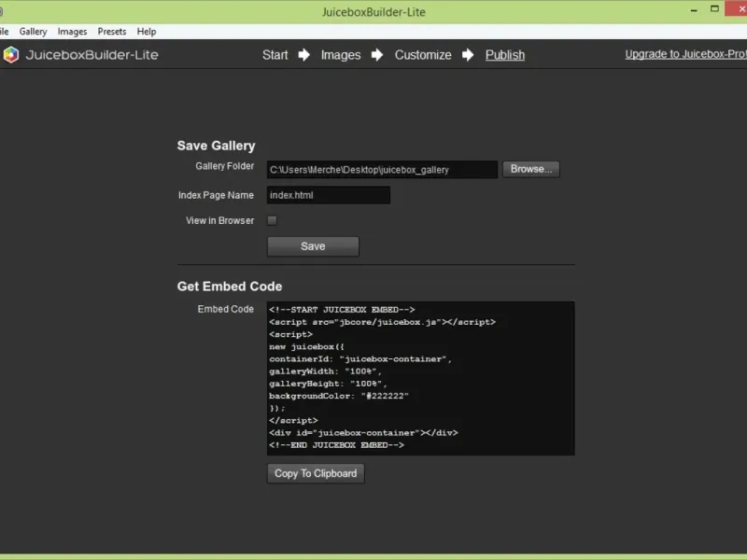Click the '<!--START JUICEBOX EMBED-->' comment line

pos(342,310)
